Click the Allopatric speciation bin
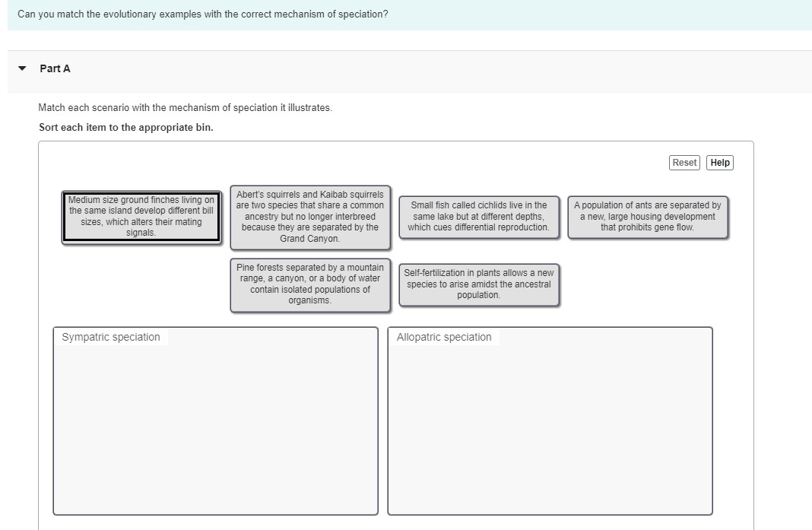This screenshot has height=530, width=812. 550,426
